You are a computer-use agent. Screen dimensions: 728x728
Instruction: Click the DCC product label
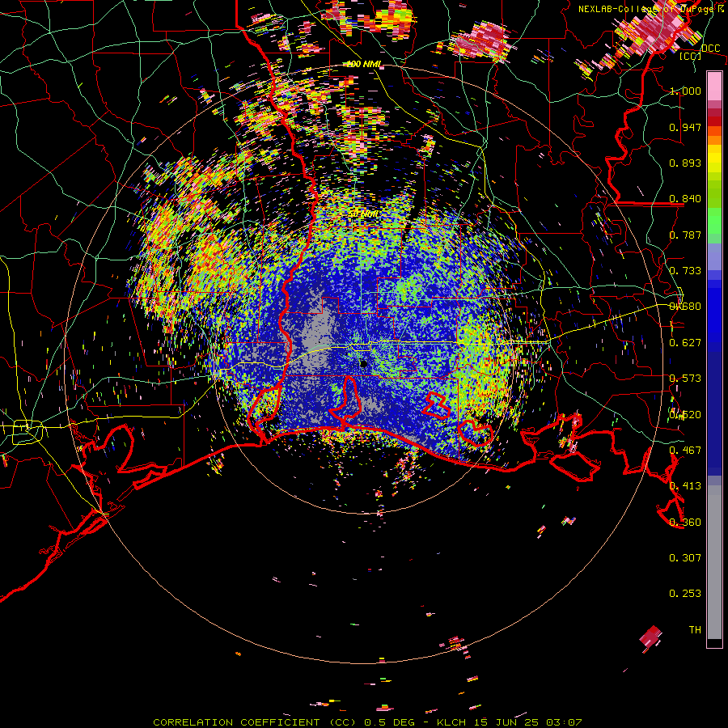click(710, 48)
